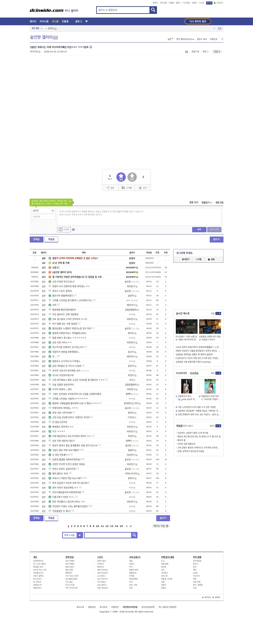Viewport: 253px width, 644px height.
Task: Upvote with the 개념 star button
Action: pos(121,177)
